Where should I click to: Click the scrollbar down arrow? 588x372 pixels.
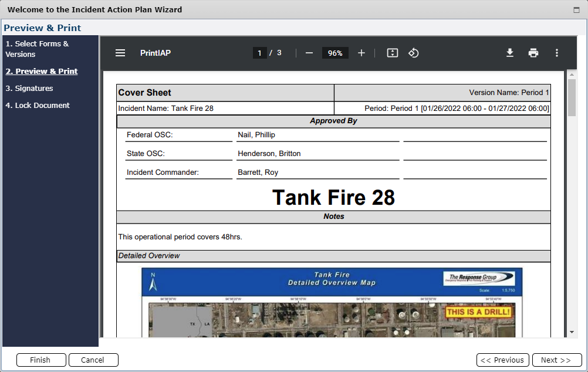click(x=571, y=332)
